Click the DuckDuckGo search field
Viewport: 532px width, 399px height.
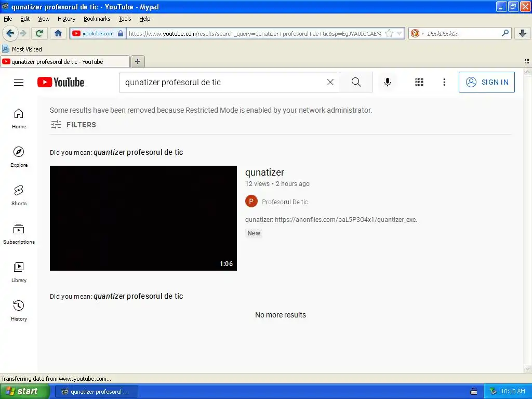click(462, 33)
